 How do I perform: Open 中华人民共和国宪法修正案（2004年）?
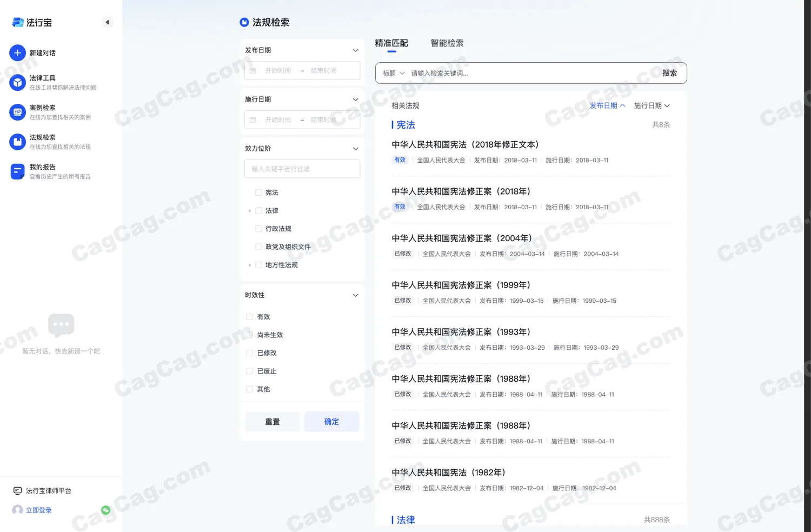[462, 238]
